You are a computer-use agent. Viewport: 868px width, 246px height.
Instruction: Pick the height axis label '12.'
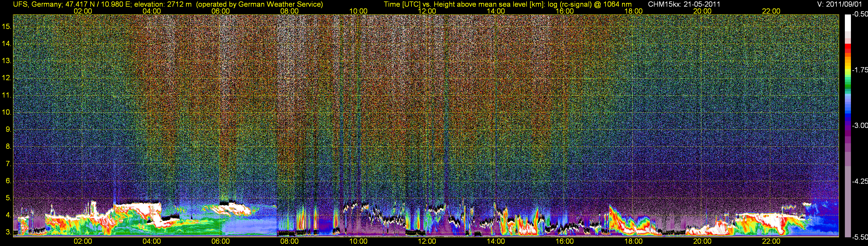tap(7, 78)
